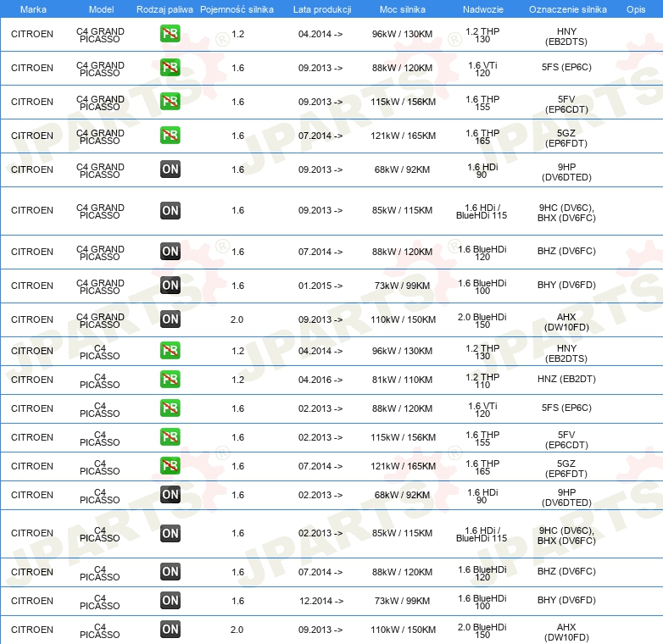The height and width of the screenshot is (644, 663).
Task: Click AHX (DW10FD) in C4 Grand Picasso row
Action: (566, 322)
